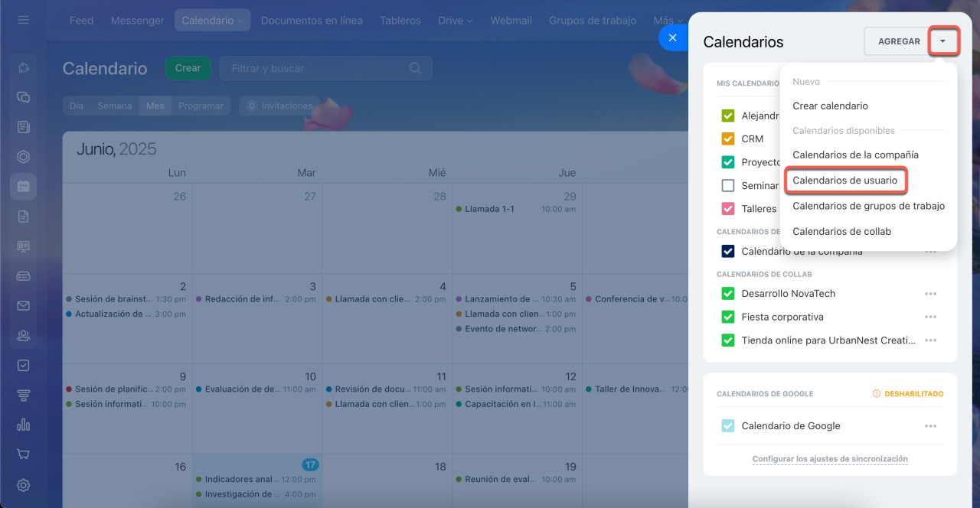Open the settings gear icon in the sidebar
The width and height of the screenshot is (980, 508).
[x=23, y=485]
